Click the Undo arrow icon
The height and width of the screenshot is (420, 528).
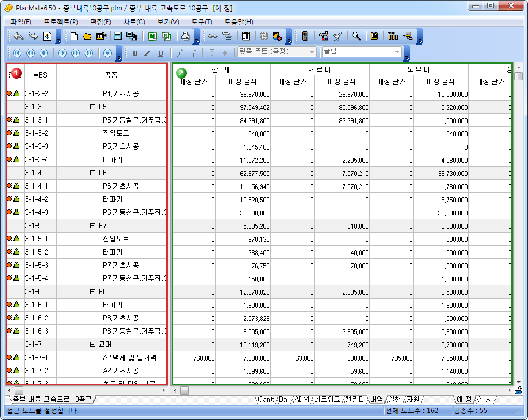[x=19, y=36]
